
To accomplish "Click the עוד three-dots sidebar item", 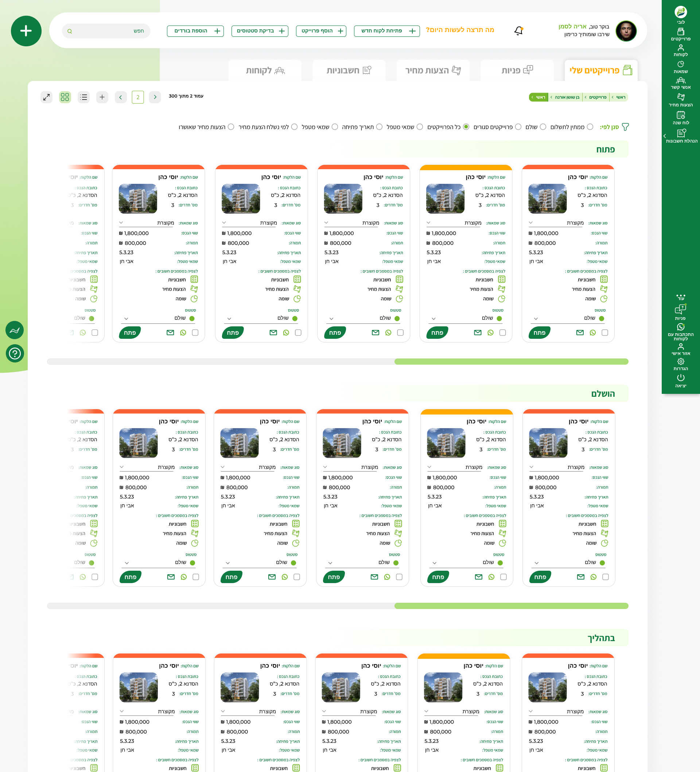I will click(x=680, y=297).
